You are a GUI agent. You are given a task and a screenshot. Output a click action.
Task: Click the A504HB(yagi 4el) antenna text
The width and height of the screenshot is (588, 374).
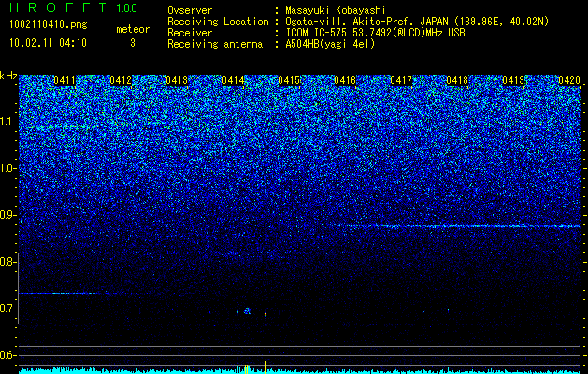(330, 44)
